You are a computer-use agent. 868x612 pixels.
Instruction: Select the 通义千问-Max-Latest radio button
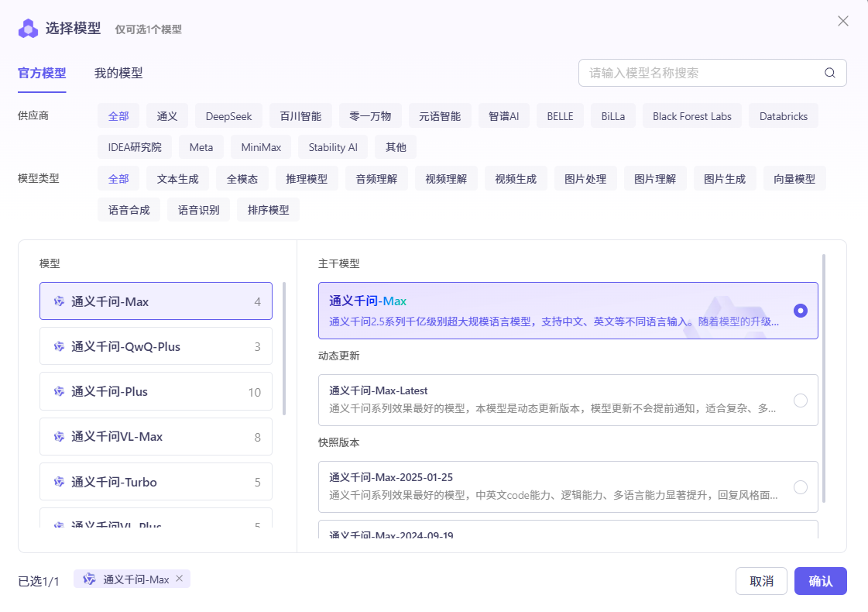tap(800, 401)
